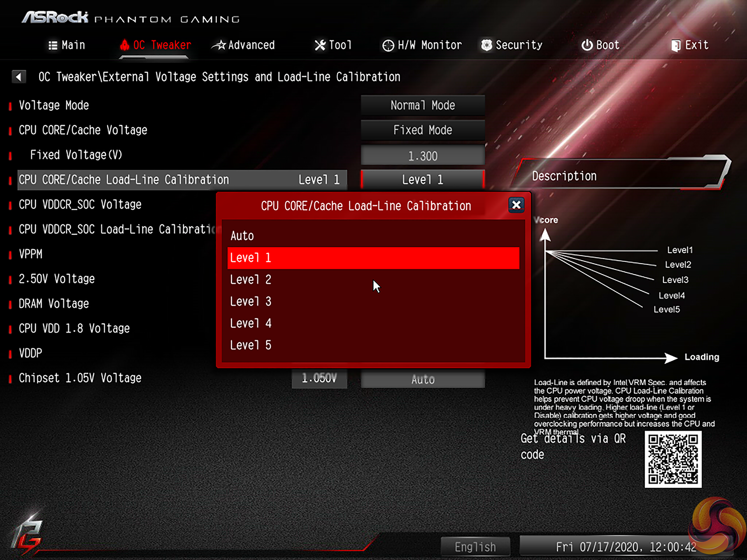
Task: Click the back arrow icon beside breadcrumb
Action: [19, 77]
